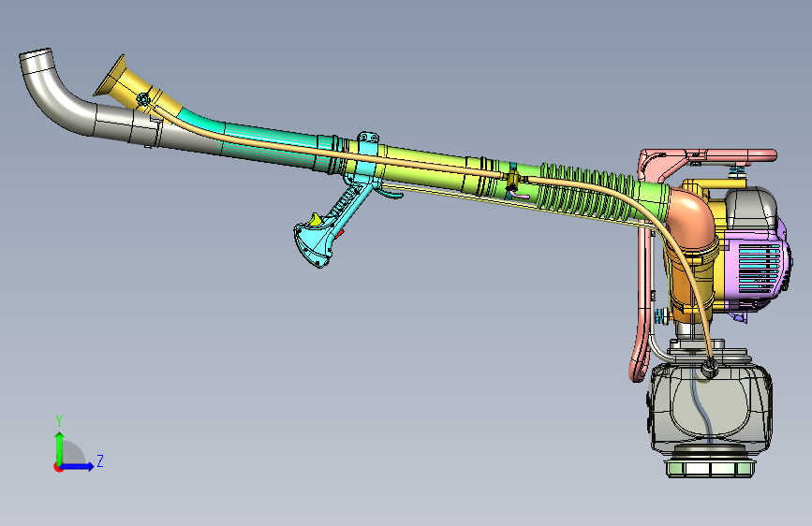Select the yellow throttle button on handle
The height and width of the screenshot is (526, 812).
[315, 220]
